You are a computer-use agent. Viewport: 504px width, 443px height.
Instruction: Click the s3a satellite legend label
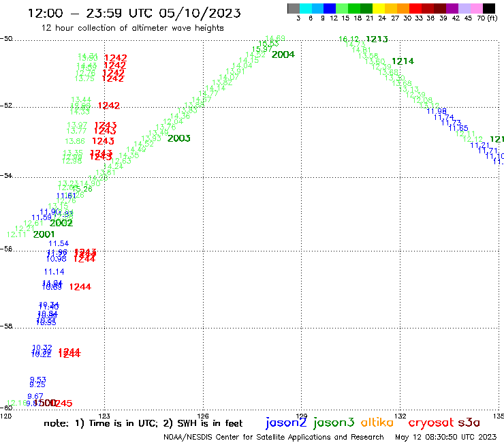469,423
